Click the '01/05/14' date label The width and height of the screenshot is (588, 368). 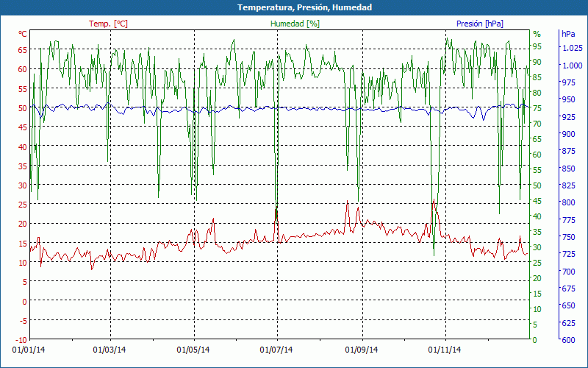(x=193, y=350)
